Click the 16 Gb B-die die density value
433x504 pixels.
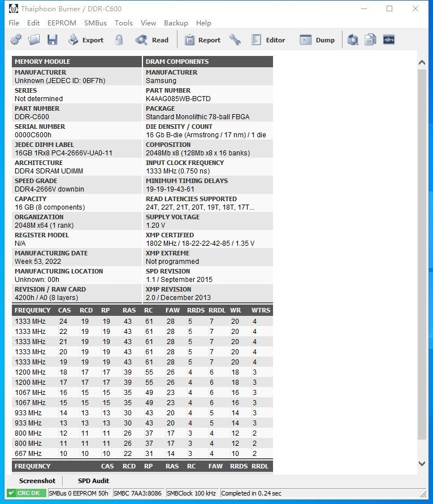(x=206, y=134)
